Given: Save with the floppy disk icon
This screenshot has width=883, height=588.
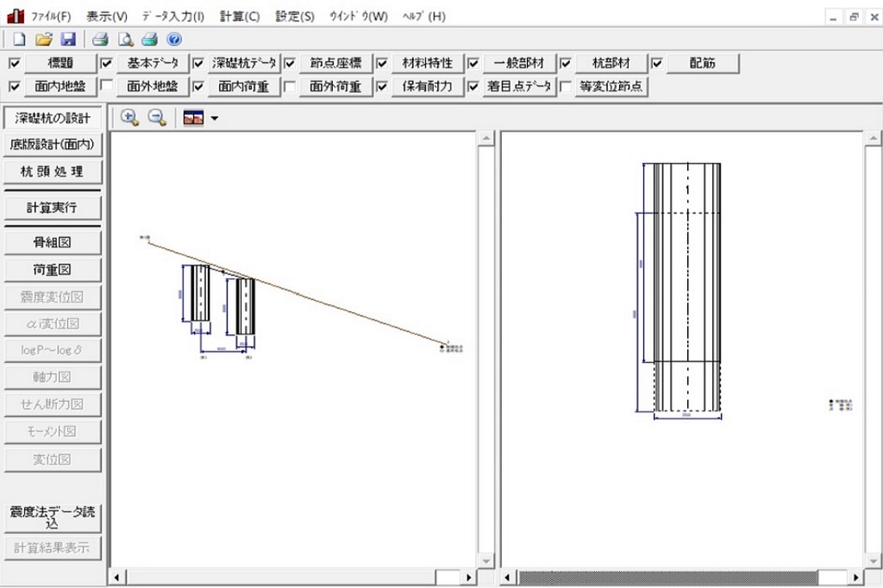Looking at the screenshot, I should tap(68, 40).
